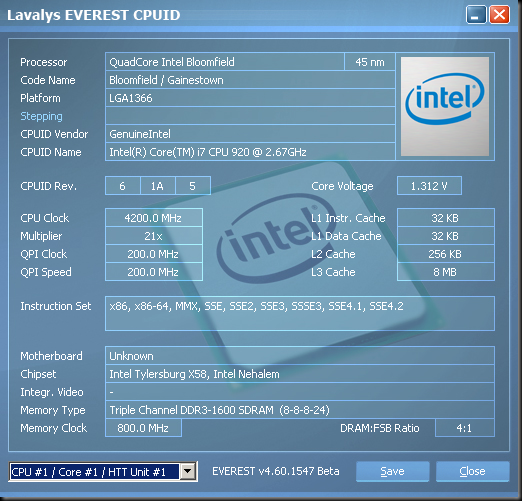Screen dimensions: 522x501
Task: Click the '256 KB' L2 cache value
Action: 446,254
